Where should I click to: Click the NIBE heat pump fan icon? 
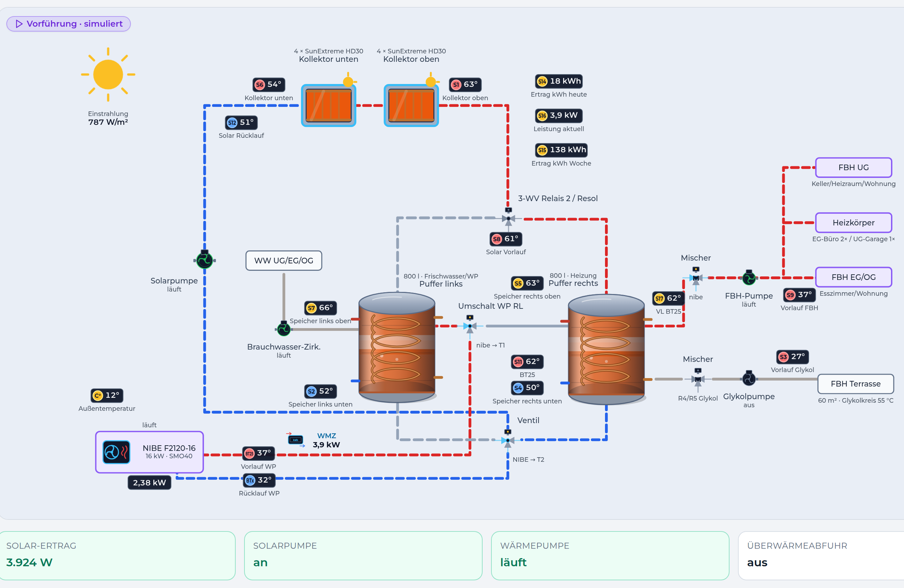pos(117,452)
